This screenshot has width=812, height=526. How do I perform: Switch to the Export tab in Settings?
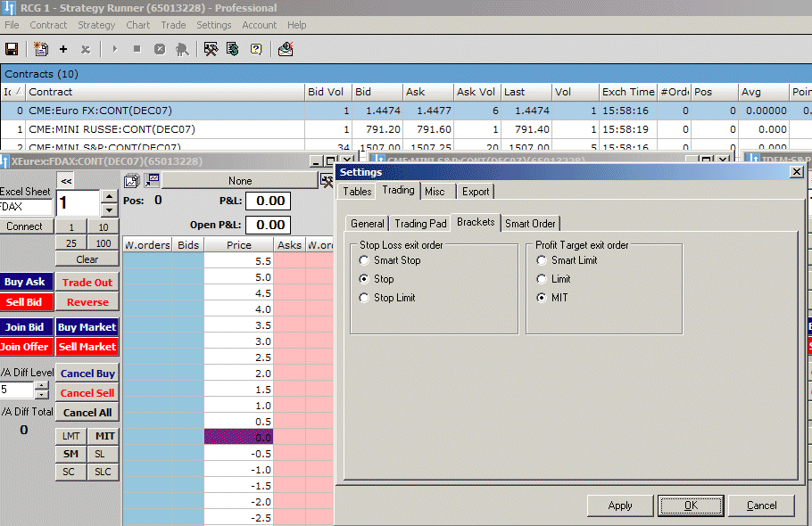(476, 192)
